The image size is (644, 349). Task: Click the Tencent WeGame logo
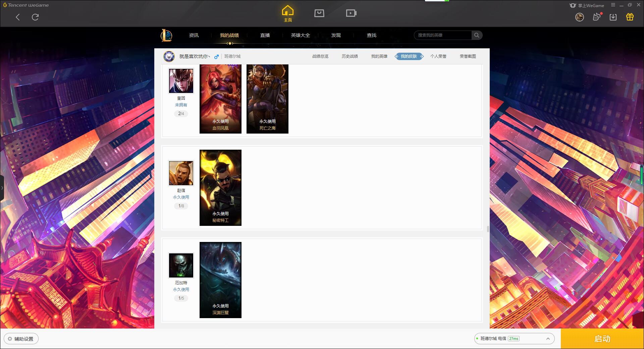coord(26,5)
